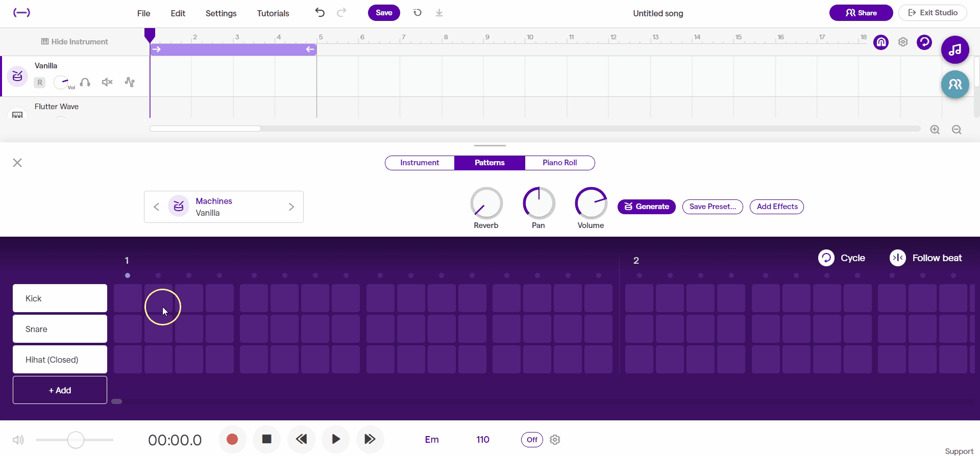Image resolution: width=980 pixels, height=456 pixels.
Task: Enable the first Snare step
Action: (128, 329)
